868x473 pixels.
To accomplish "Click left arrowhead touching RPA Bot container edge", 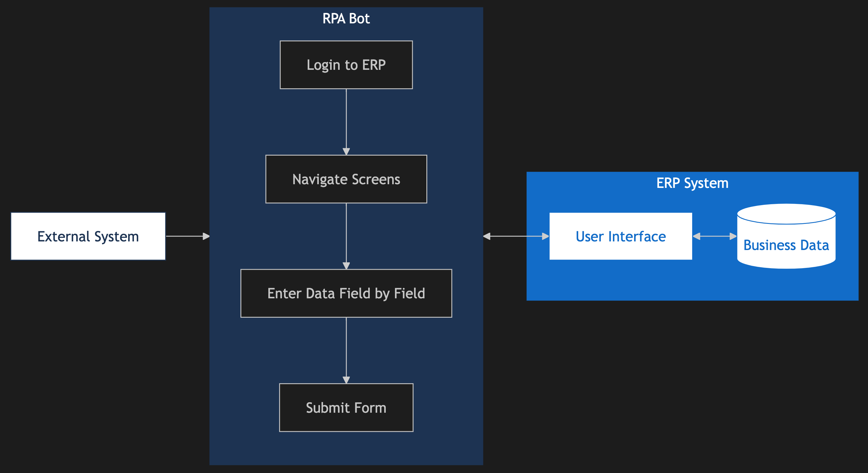I will click(487, 236).
